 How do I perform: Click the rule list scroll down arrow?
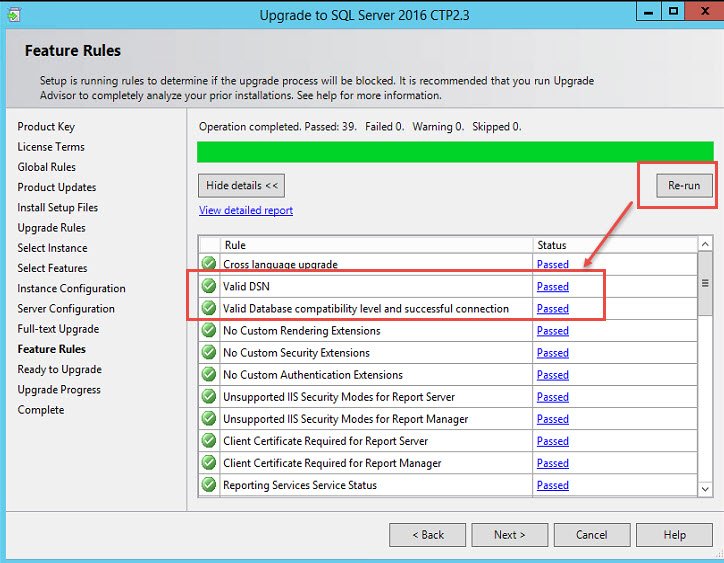click(705, 489)
